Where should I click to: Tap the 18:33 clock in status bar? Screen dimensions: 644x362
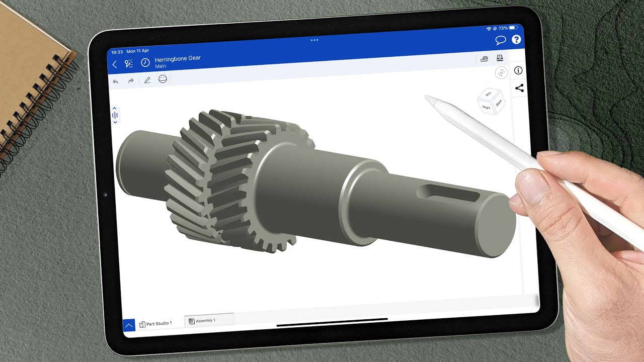pos(117,52)
